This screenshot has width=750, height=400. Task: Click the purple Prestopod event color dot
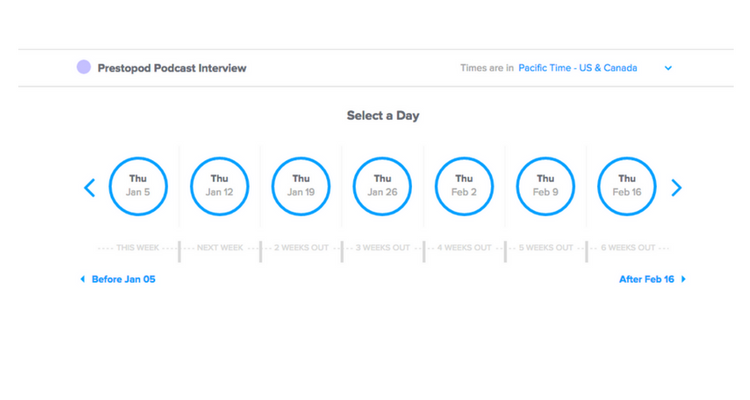click(84, 67)
